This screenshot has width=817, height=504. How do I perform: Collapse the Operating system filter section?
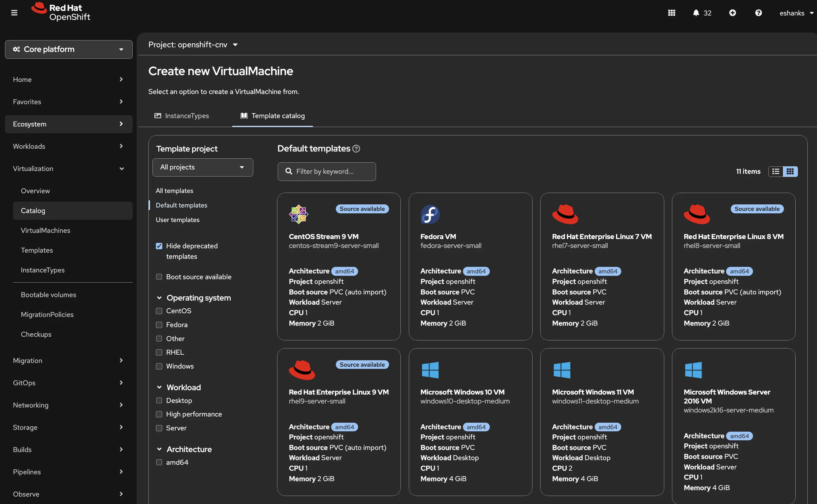(194, 298)
